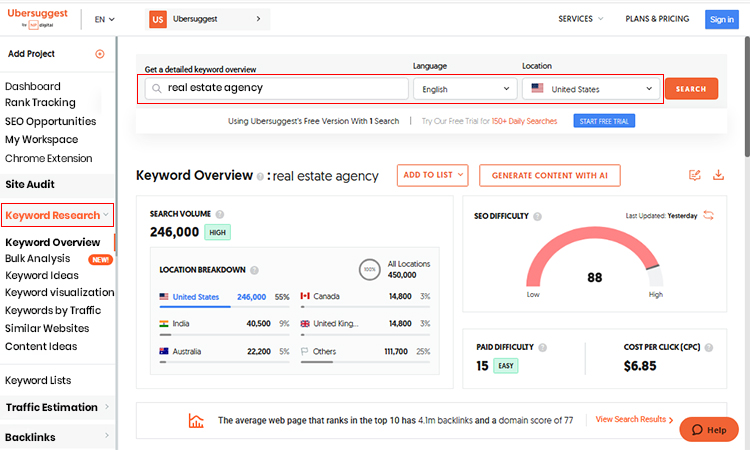Click the keyword input field

point(276,88)
